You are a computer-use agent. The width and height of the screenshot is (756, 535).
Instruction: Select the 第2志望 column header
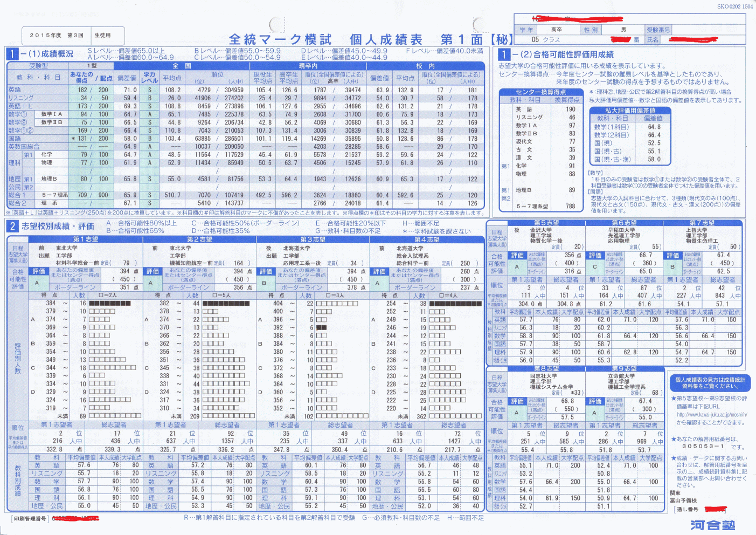[x=199, y=239]
